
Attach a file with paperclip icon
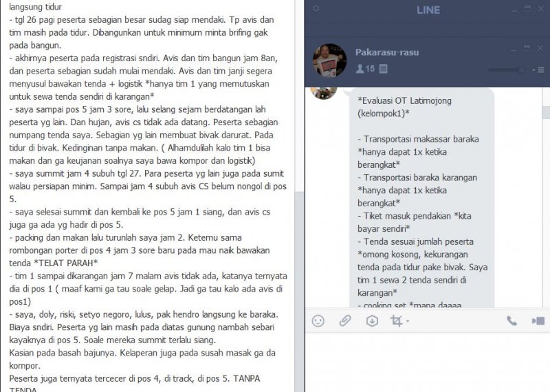coord(345,320)
